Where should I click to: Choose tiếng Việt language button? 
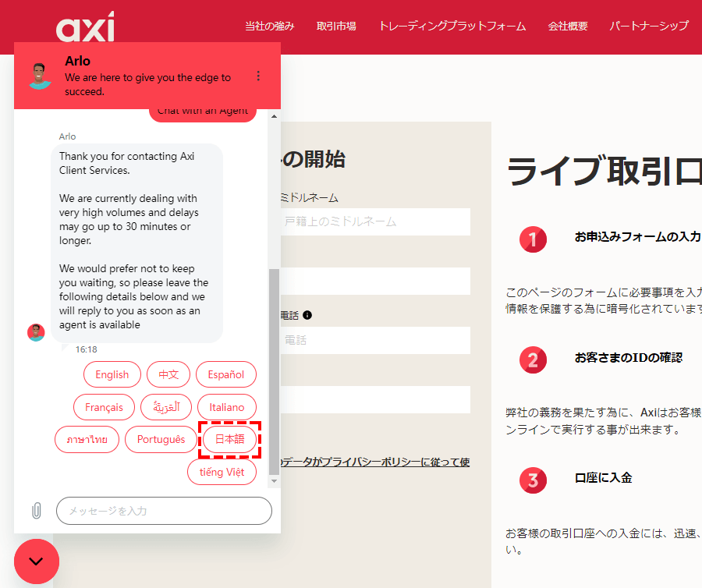point(222,472)
